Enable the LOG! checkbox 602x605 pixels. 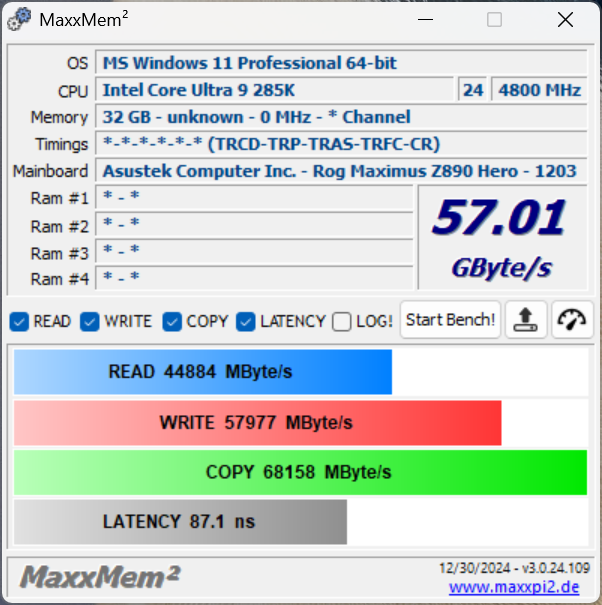[342, 321]
